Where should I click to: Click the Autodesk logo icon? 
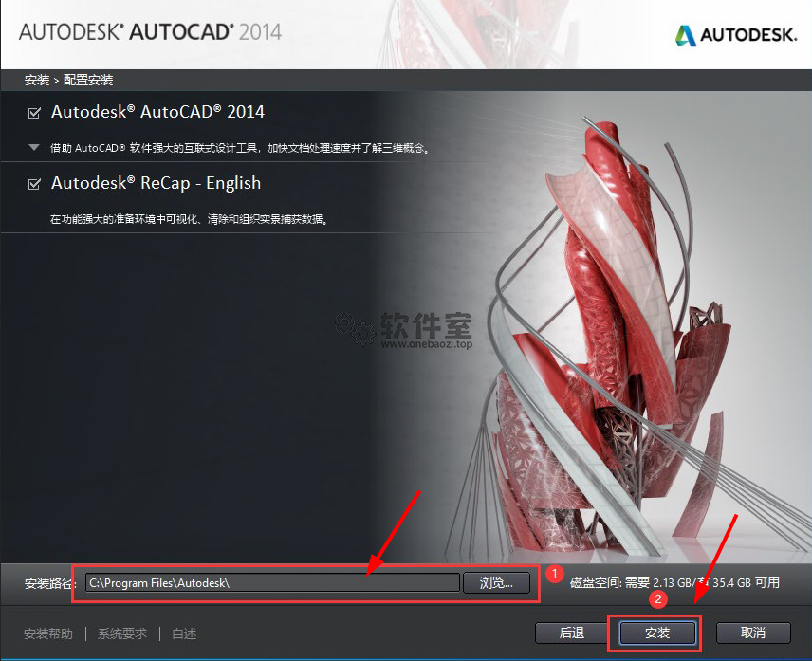pos(685,35)
